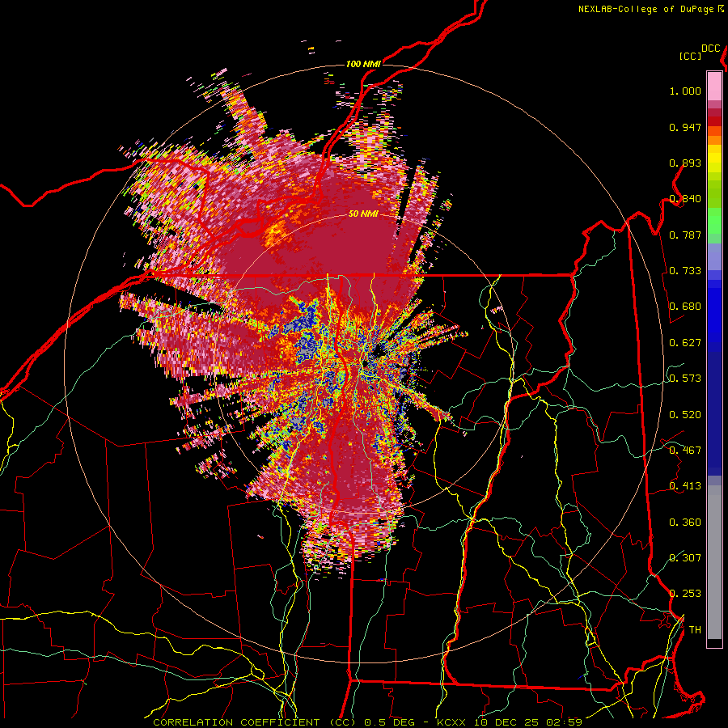Click the yellow segment of the color bar
The width and height of the screenshot is (728, 728).
coord(714,159)
